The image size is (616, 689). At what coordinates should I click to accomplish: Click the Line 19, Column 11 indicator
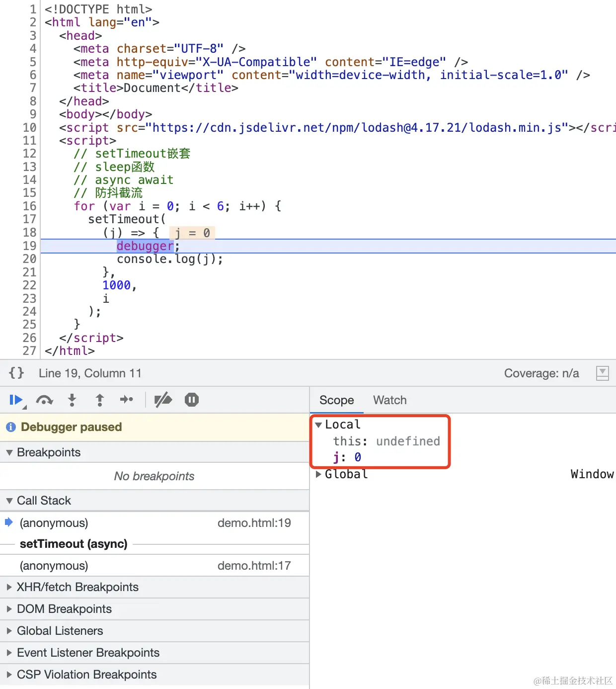(x=90, y=373)
